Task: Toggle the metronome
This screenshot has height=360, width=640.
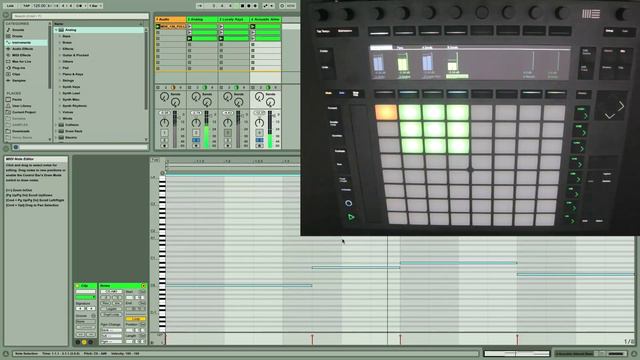Action: [80, 6]
